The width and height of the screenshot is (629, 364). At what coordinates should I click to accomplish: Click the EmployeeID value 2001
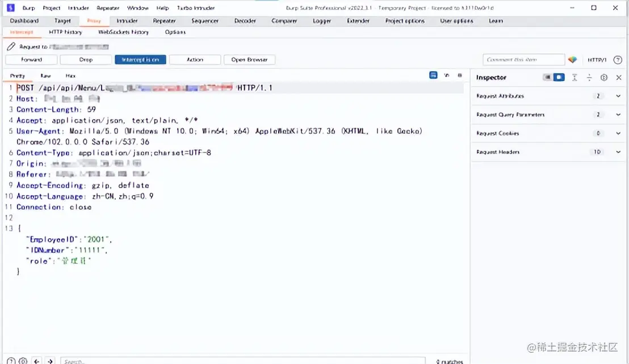click(x=96, y=239)
